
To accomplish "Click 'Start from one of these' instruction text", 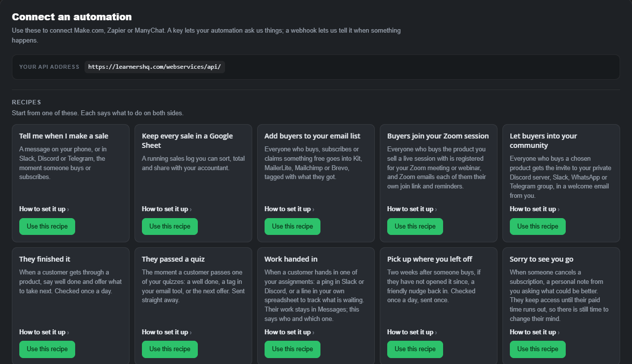I will pyautogui.click(x=97, y=113).
